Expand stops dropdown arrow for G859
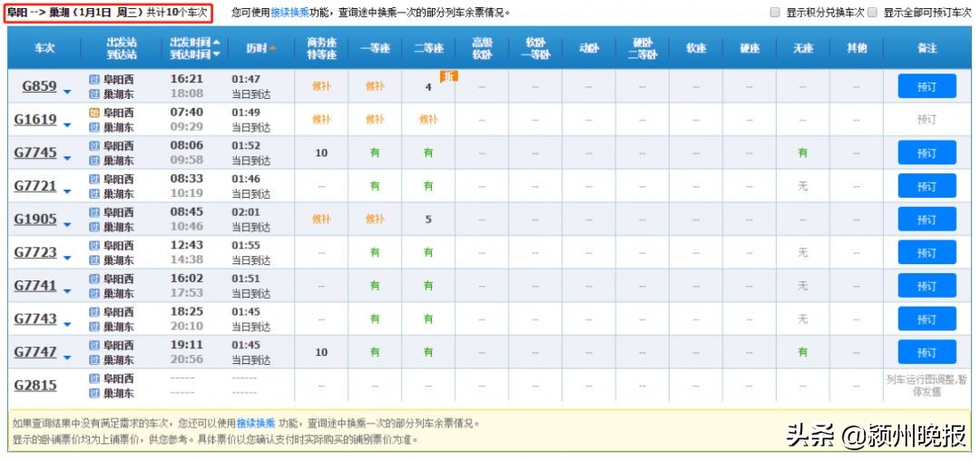The width and height of the screenshot is (980, 462). [67, 93]
